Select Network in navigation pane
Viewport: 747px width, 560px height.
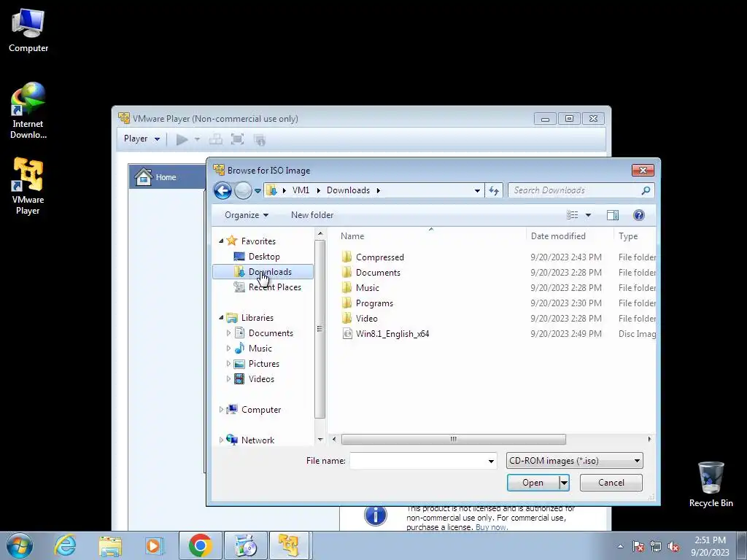click(x=258, y=440)
